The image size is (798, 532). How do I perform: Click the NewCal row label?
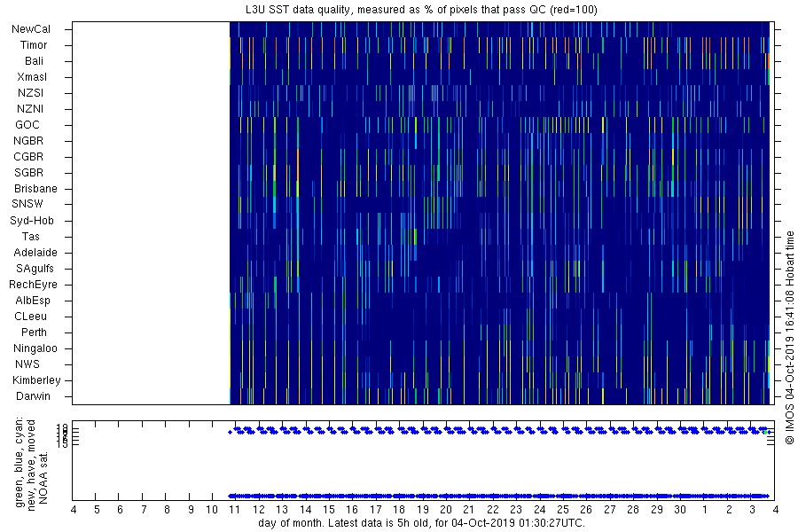click(x=30, y=29)
